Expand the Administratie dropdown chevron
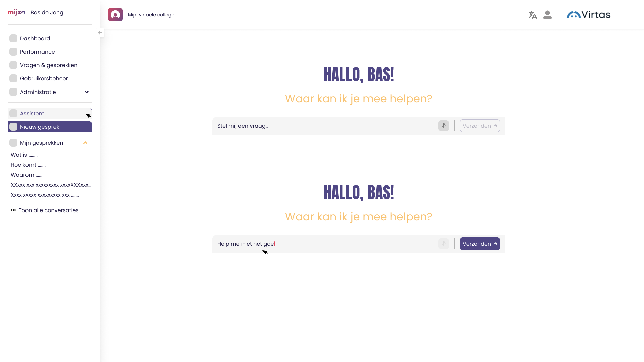Image resolution: width=644 pixels, height=362 pixels. tap(87, 92)
